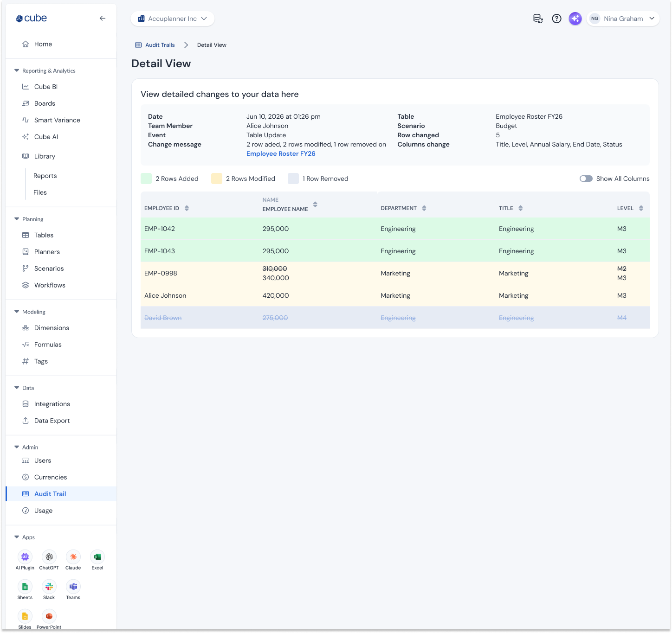Open the AI Plugin app
Viewport: 672px width, 633px height.
point(25,557)
